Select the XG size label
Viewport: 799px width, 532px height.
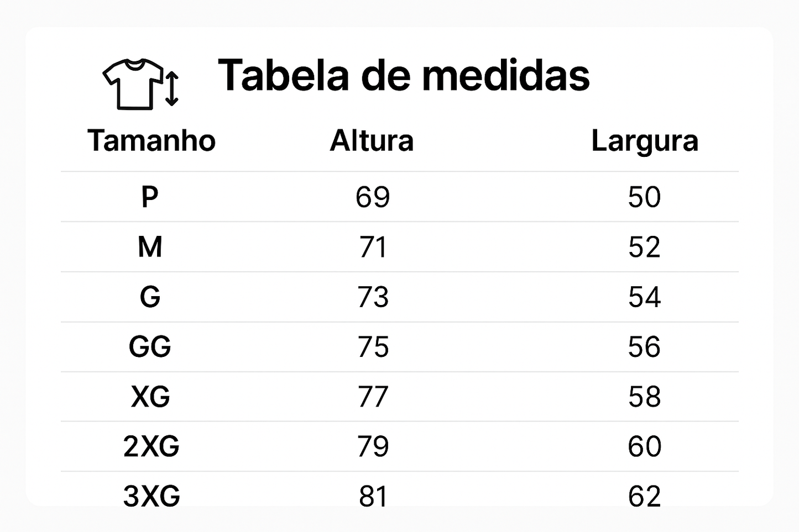click(150, 397)
